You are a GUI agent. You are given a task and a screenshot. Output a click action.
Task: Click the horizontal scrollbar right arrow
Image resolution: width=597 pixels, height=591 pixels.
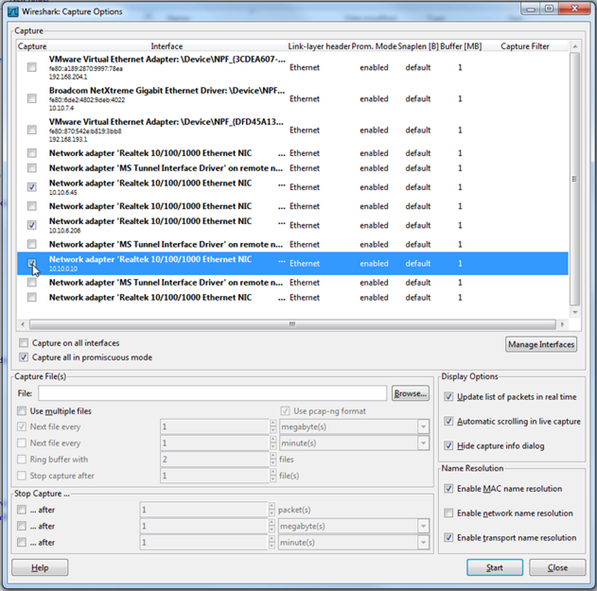click(x=562, y=324)
